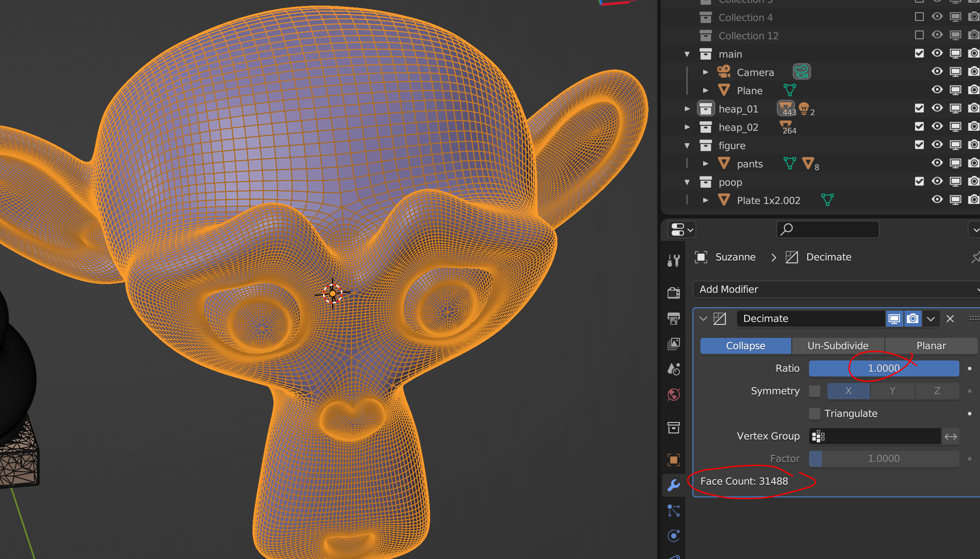The height and width of the screenshot is (559, 980).
Task: Select the Planar decimate mode
Action: click(x=931, y=346)
